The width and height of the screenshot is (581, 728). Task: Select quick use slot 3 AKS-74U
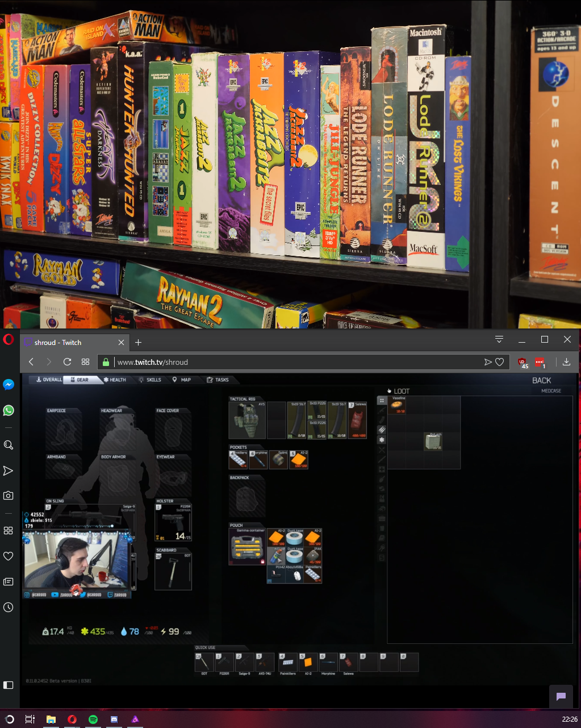264,663
